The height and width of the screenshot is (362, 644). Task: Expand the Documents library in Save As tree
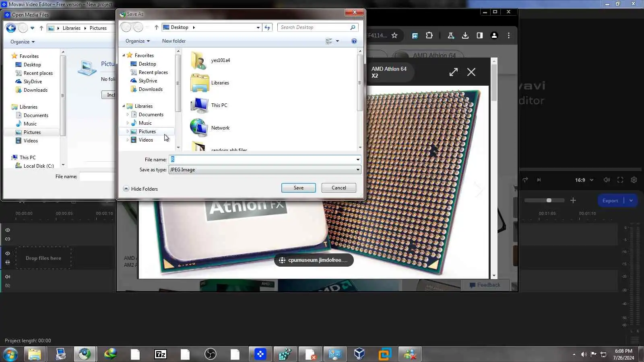(128, 115)
